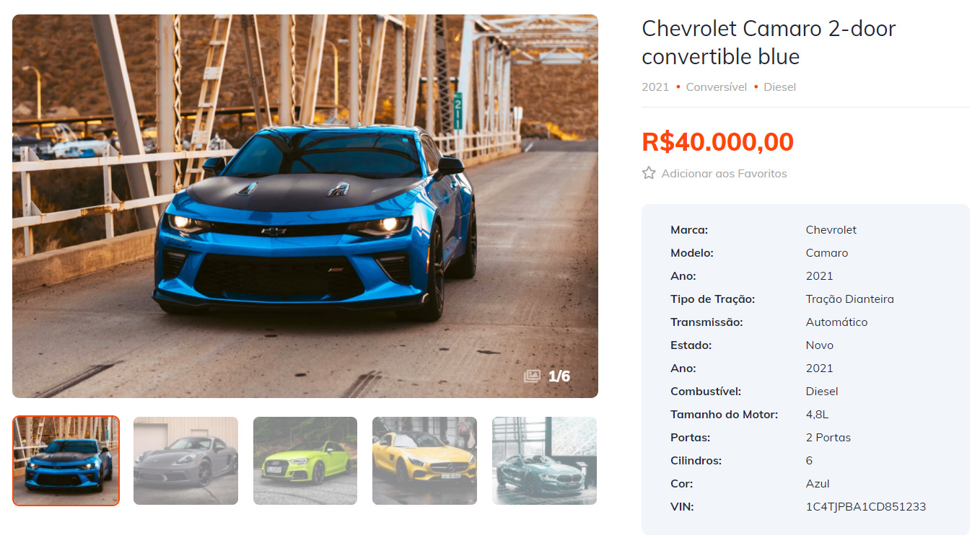Click the Chevrolet Camaro listing title
Image resolution: width=980 pixels, height=543 pixels.
[x=769, y=43]
